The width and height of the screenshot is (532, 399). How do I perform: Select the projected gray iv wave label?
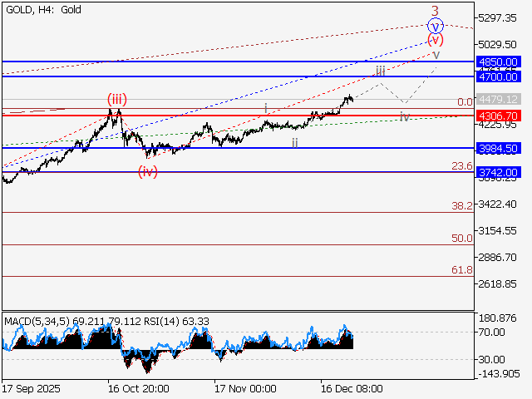(404, 117)
